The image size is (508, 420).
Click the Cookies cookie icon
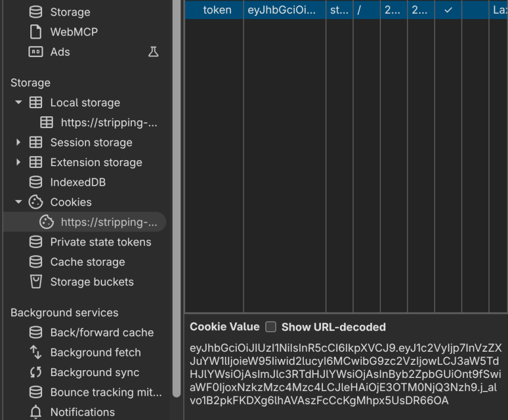36,202
